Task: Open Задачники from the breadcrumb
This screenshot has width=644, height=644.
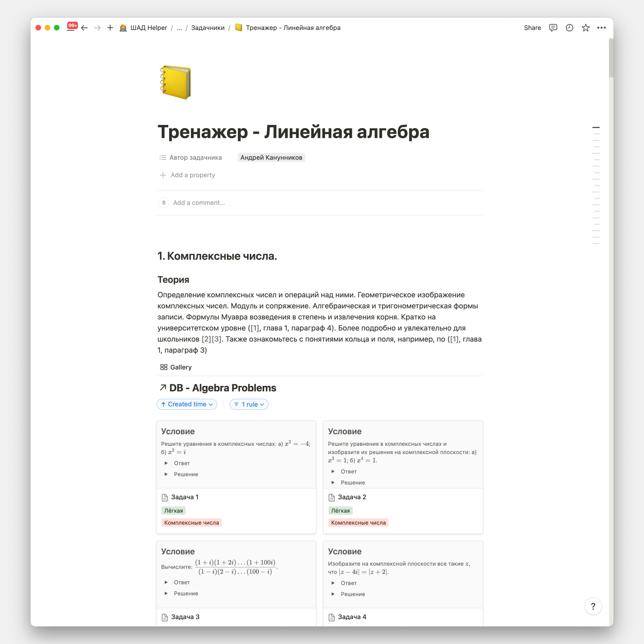Action: tap(208, 28)
